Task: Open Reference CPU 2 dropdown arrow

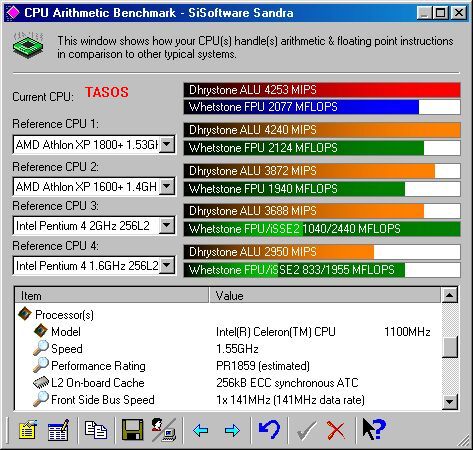Action: click(167, 186)
